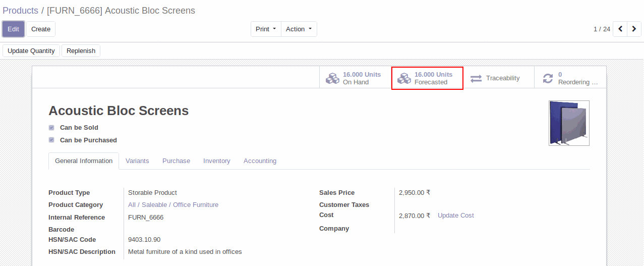Open Traceability arrows icon
This screenshot has height=266, width=644.
coord(476,78)
